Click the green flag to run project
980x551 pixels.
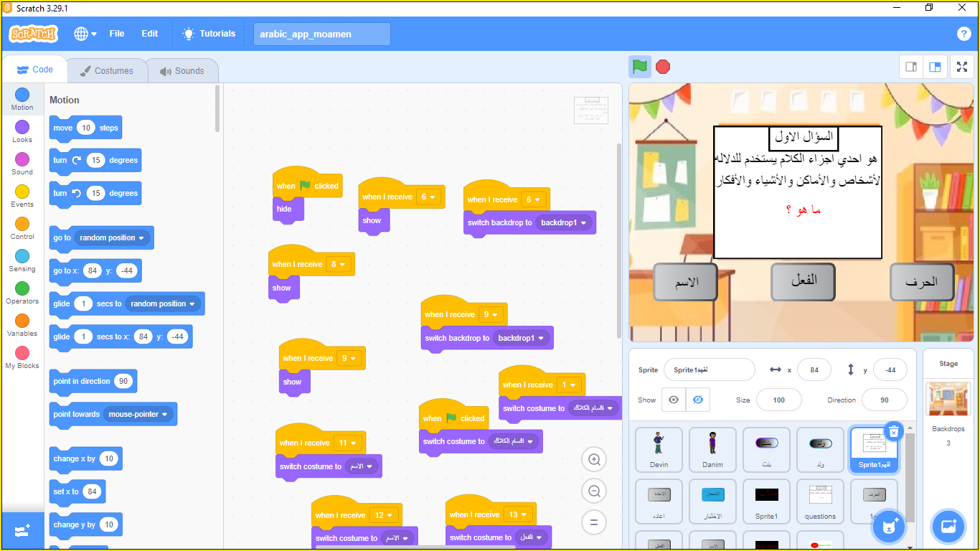[640, 67]
